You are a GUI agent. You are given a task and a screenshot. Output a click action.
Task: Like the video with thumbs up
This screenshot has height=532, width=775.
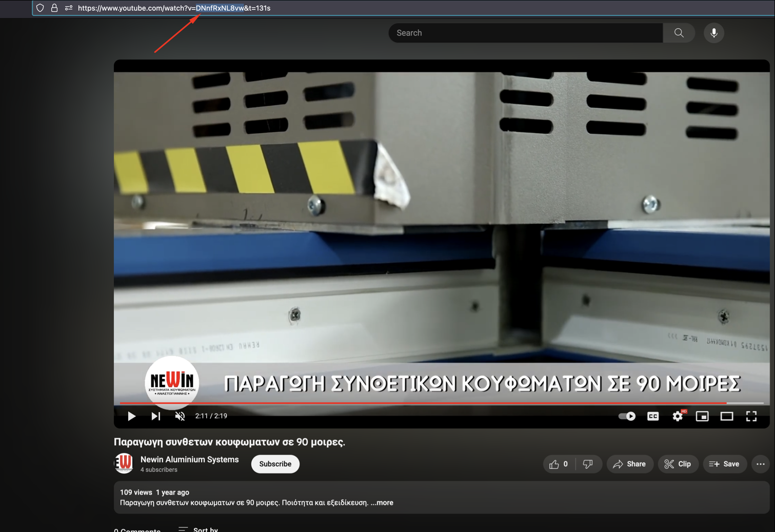pyautogui.click(x=559, y=464)
